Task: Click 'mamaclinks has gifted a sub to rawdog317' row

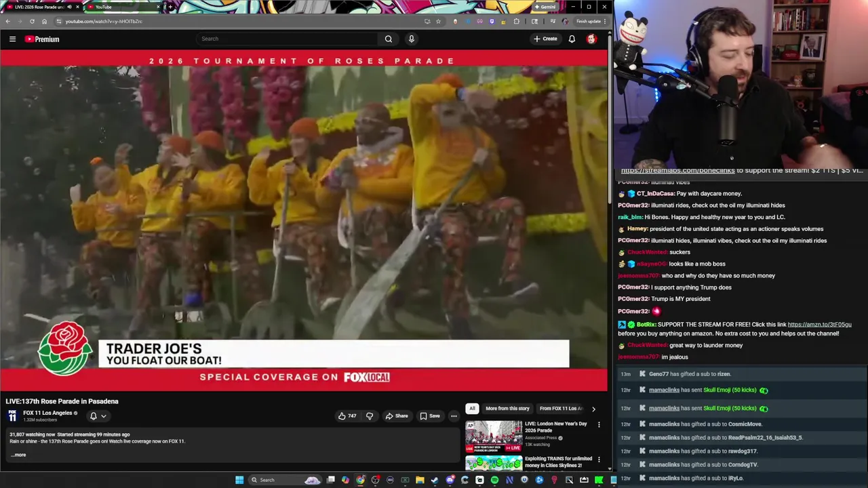Action: [742, 451]
